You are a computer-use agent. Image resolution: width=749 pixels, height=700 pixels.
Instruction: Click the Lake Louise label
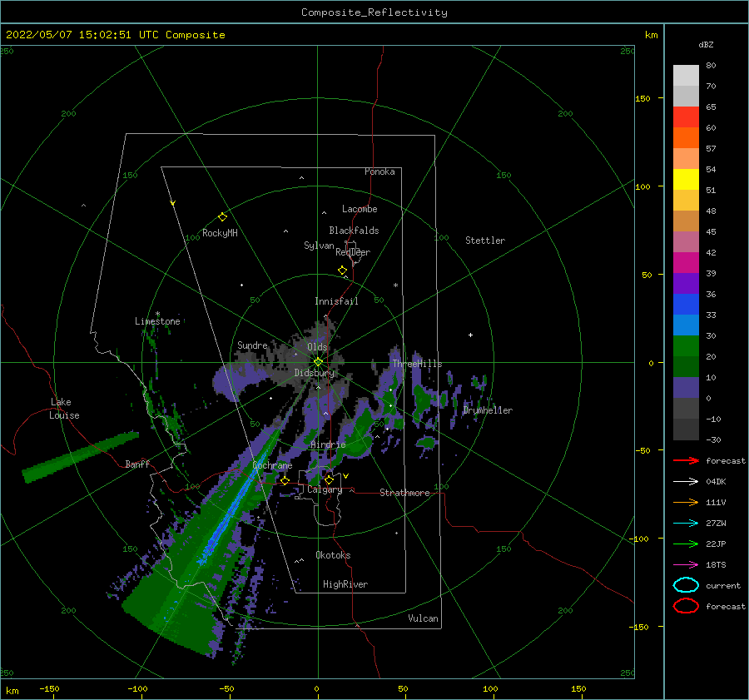(x=64, y=409)
